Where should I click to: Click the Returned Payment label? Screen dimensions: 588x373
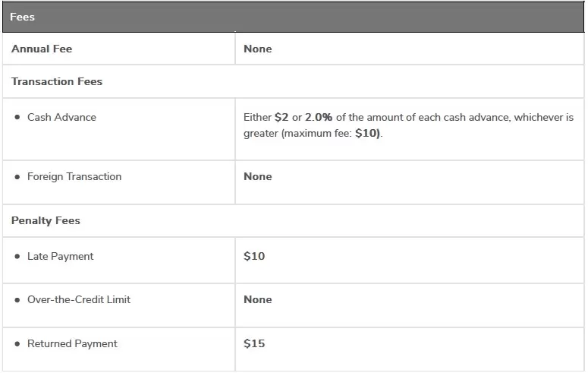pyautogui.click(x=72, y=343)
